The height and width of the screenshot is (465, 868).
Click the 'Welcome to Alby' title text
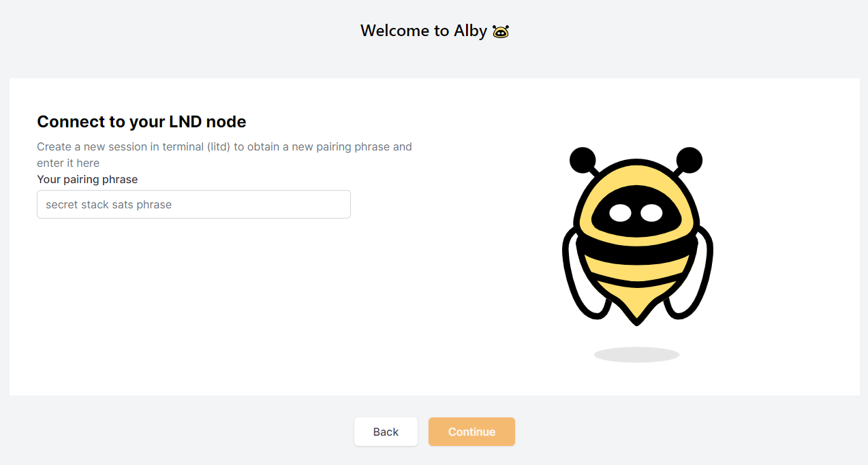(x=424, y=31)
